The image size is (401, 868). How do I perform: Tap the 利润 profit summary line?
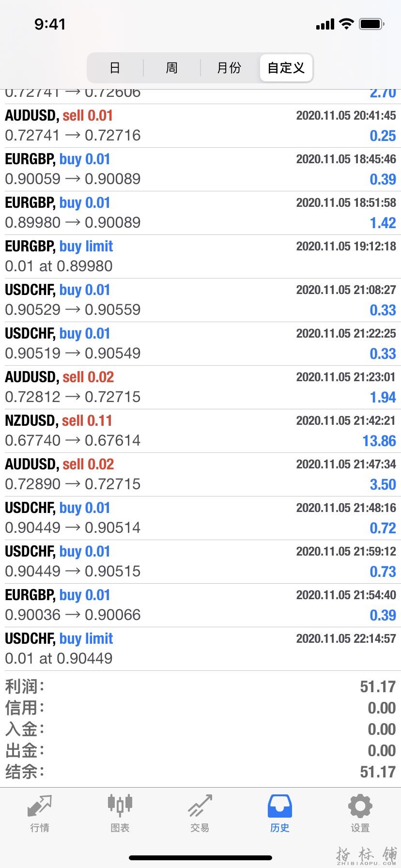point(200,686)
